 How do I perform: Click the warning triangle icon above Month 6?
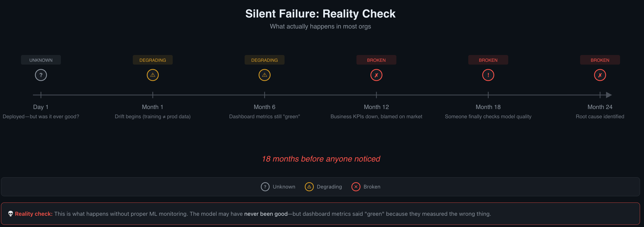[x=264, y=75]
